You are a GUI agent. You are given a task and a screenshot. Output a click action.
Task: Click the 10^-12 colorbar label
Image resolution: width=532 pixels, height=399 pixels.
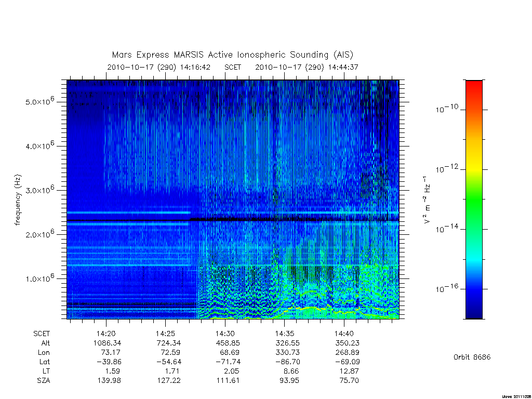tap(447, 169)
